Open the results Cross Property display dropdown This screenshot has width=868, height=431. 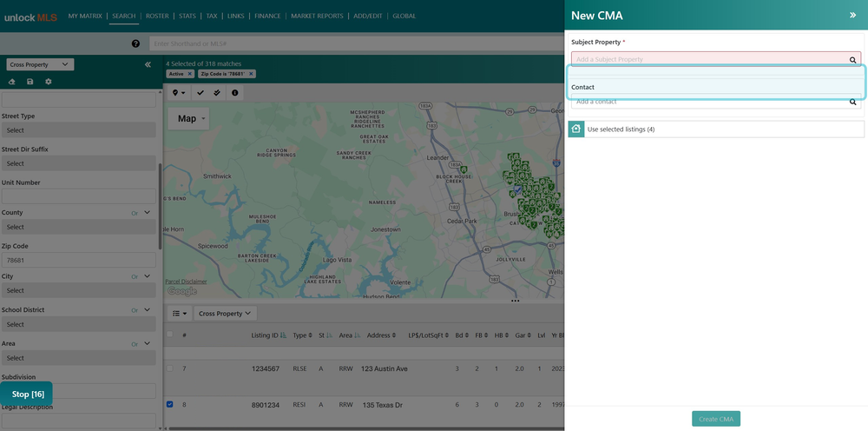click(225, 314)
